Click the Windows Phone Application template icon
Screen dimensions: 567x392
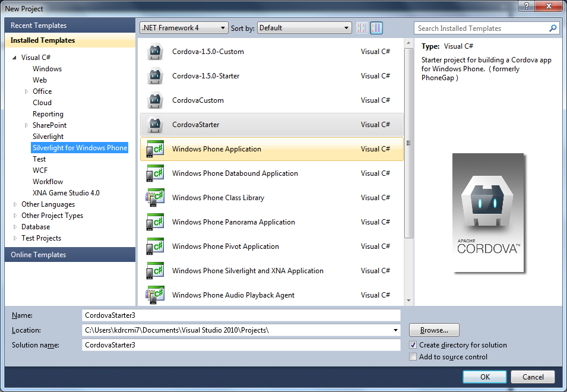point(155,149)
